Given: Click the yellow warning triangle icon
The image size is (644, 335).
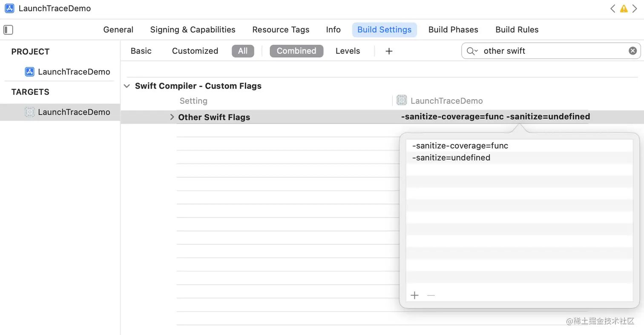Looking at the screenshot, I should [624, 9].
